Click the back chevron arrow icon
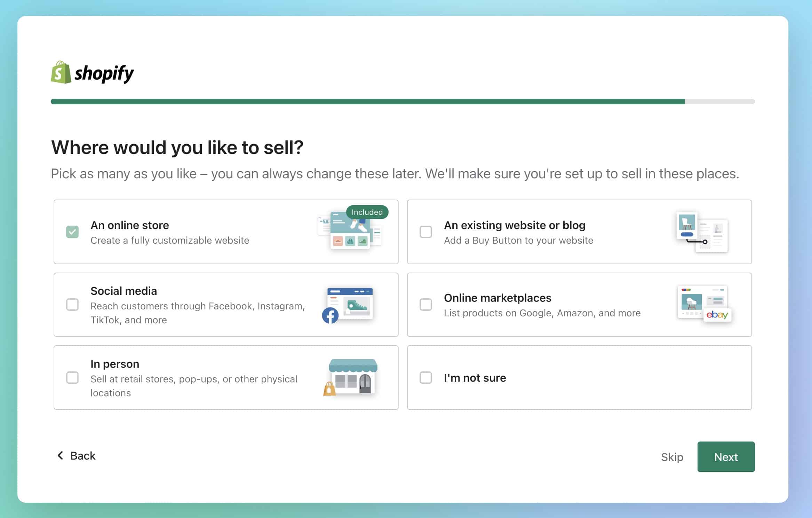 tap(60, 455)
